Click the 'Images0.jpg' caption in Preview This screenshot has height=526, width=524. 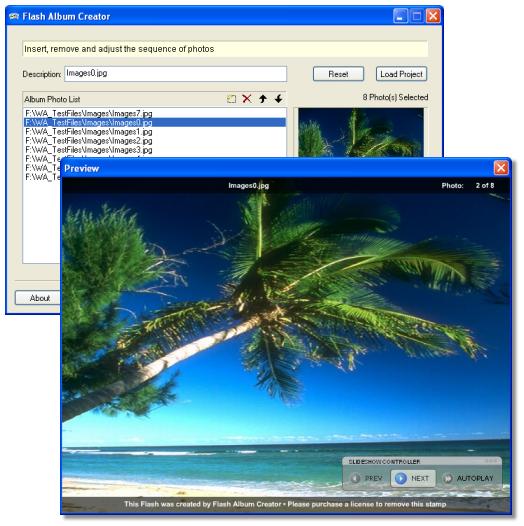click(249, 185)
